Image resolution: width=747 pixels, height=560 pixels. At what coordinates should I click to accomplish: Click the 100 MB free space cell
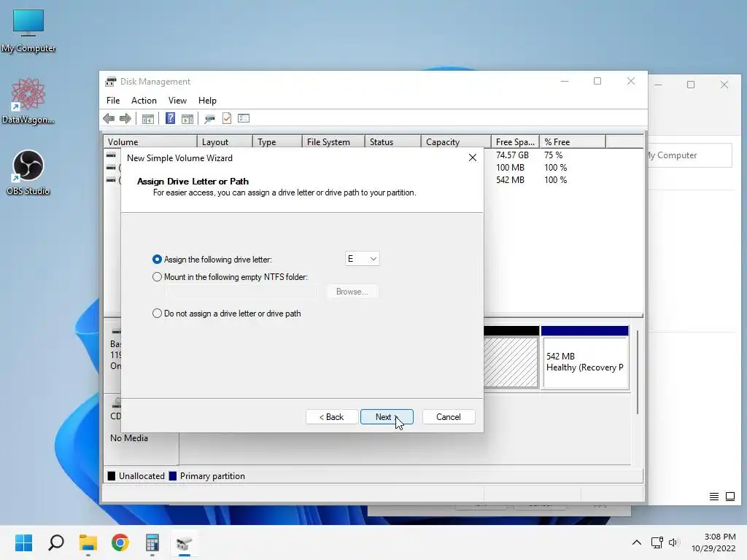[x=510, y=168]
